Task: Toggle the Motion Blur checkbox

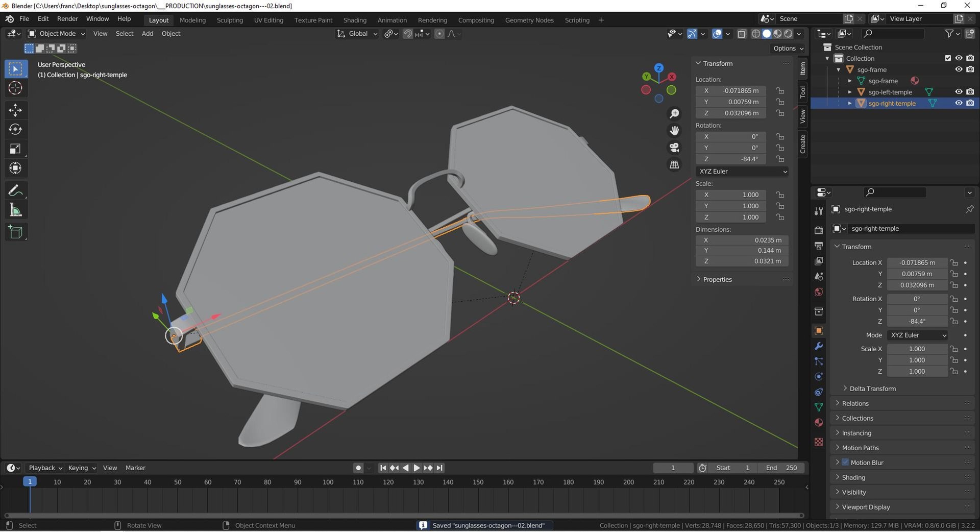Action: pos(845,462)
